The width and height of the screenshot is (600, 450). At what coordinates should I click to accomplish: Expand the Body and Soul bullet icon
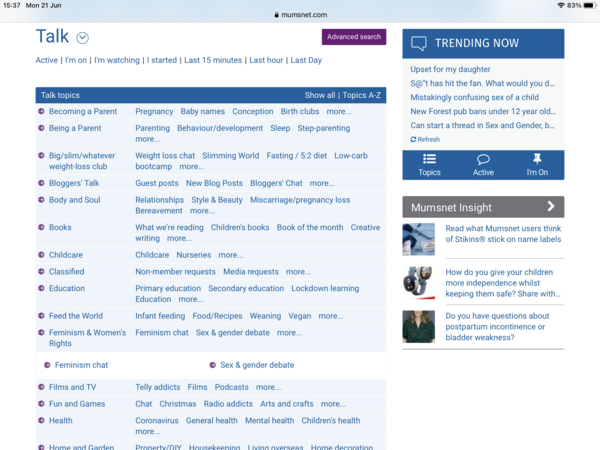click(41, 200)
